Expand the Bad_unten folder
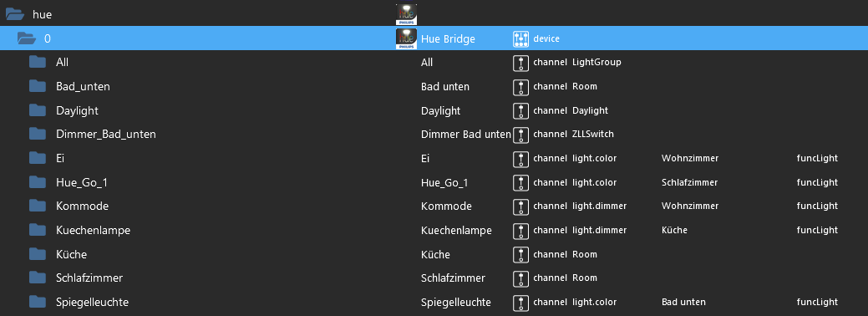868x316 pixels. pyautogui.click(x=37, y=86)
